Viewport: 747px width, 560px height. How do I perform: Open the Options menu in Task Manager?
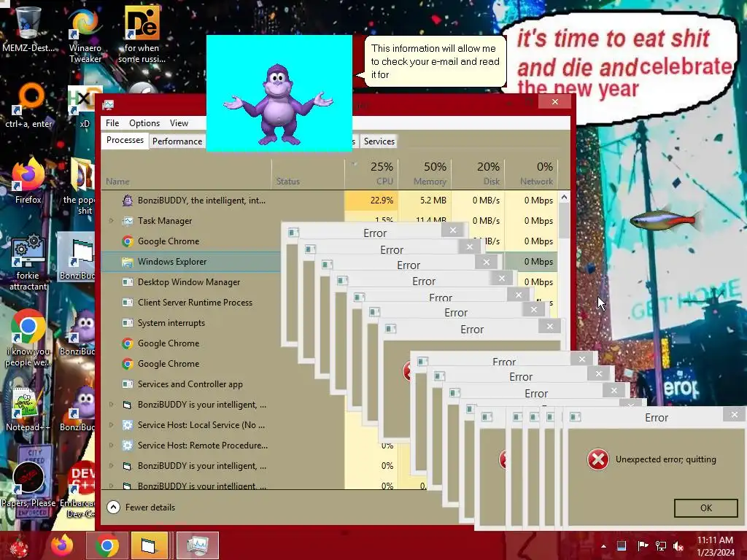(144, 122)
